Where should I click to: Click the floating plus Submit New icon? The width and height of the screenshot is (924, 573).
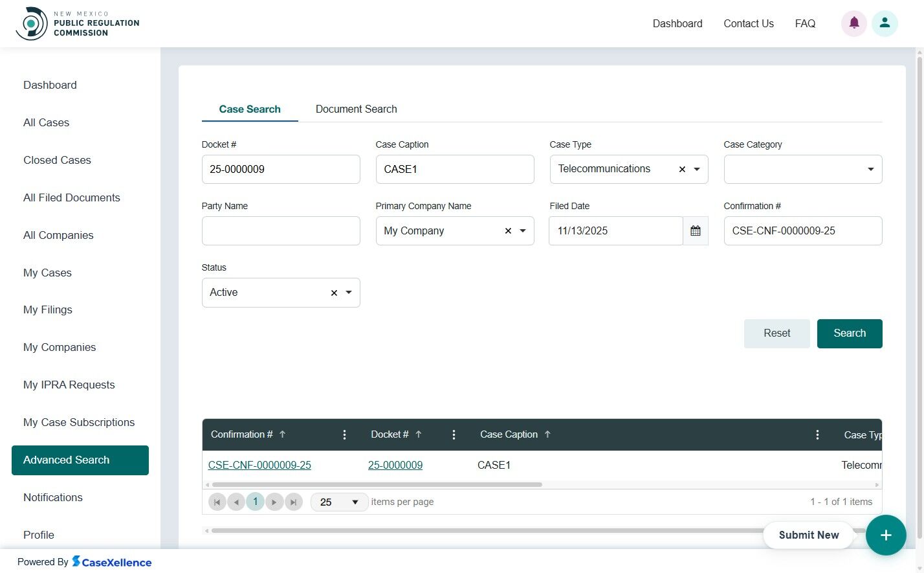[886, 535]
